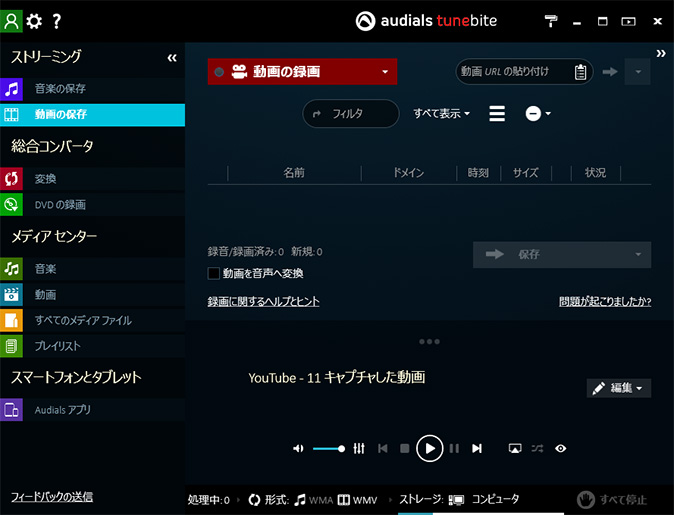The image size is (674, 515).
Task: Click すべて停止 stop all button
Action: click(x=612, y=500)
